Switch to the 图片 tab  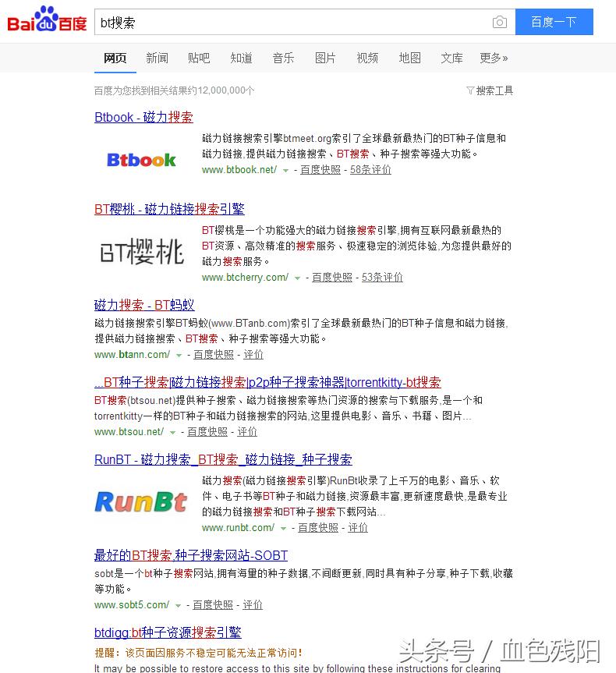(325, 58)
